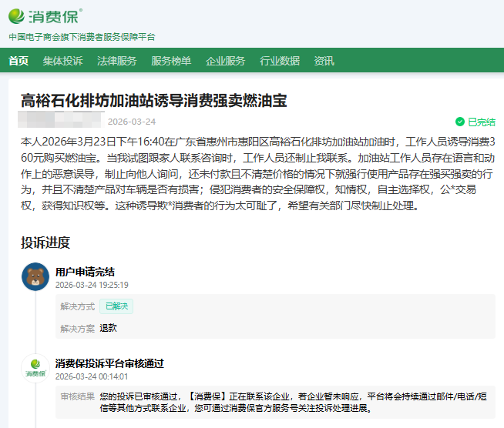This screenshot has height=428, width=504.
Task: Click 消费保投诉平台审核通过 step title
Action: click(109, 363)
